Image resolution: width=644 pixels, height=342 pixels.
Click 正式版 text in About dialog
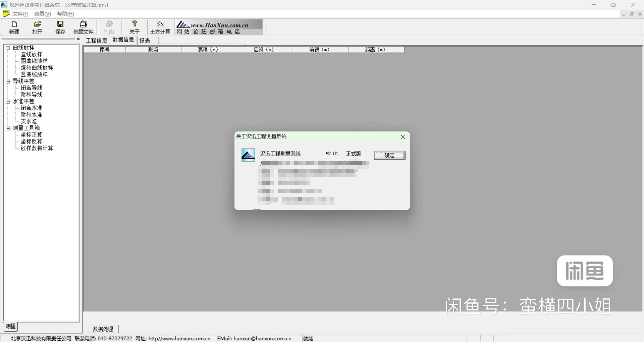354,154
